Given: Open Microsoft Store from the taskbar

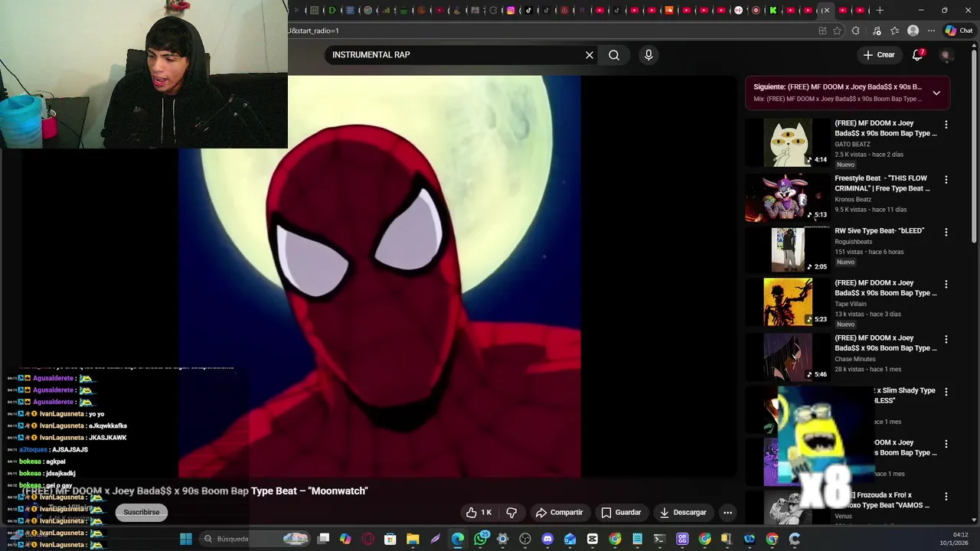Looking at the screenshot, I should (x=390, y=539).
